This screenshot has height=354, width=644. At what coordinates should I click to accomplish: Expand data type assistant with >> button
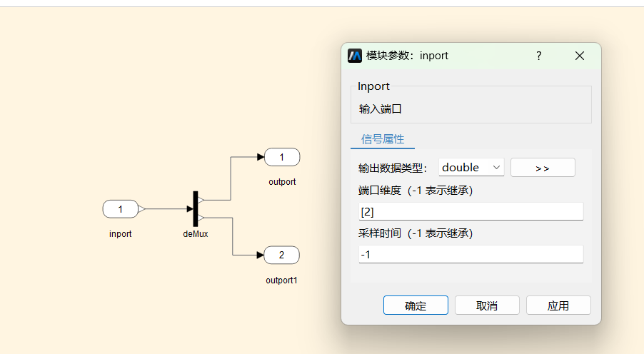coord(543,168)
